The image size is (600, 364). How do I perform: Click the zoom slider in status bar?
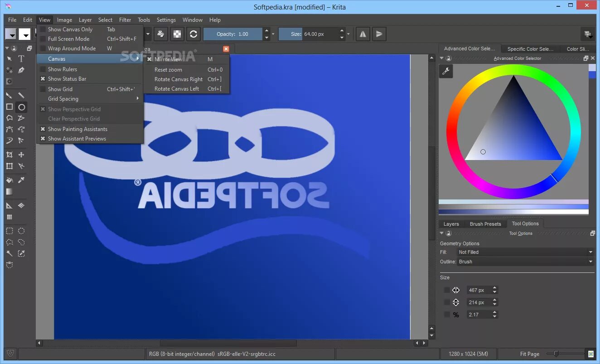pos(566,354)
